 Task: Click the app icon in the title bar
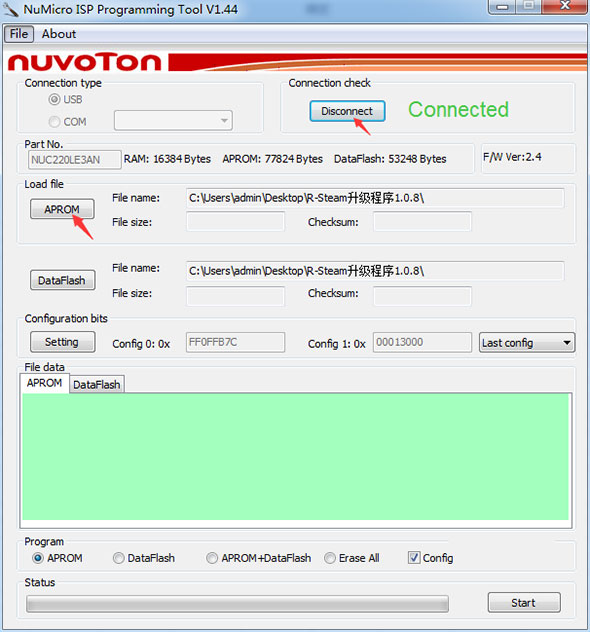click(10, 10)
